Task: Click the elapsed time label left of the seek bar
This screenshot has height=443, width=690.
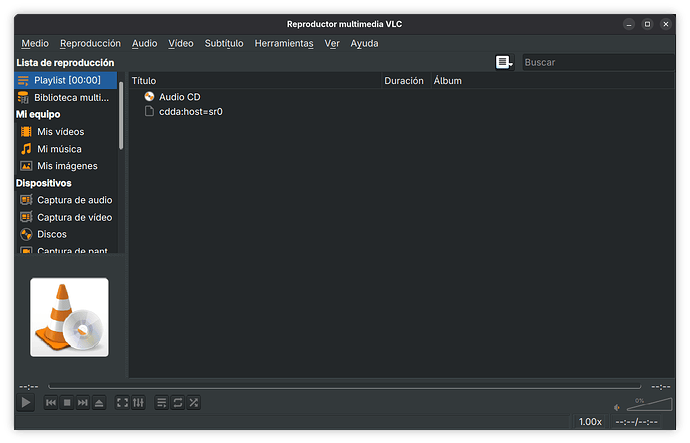Action: point(29,387)
